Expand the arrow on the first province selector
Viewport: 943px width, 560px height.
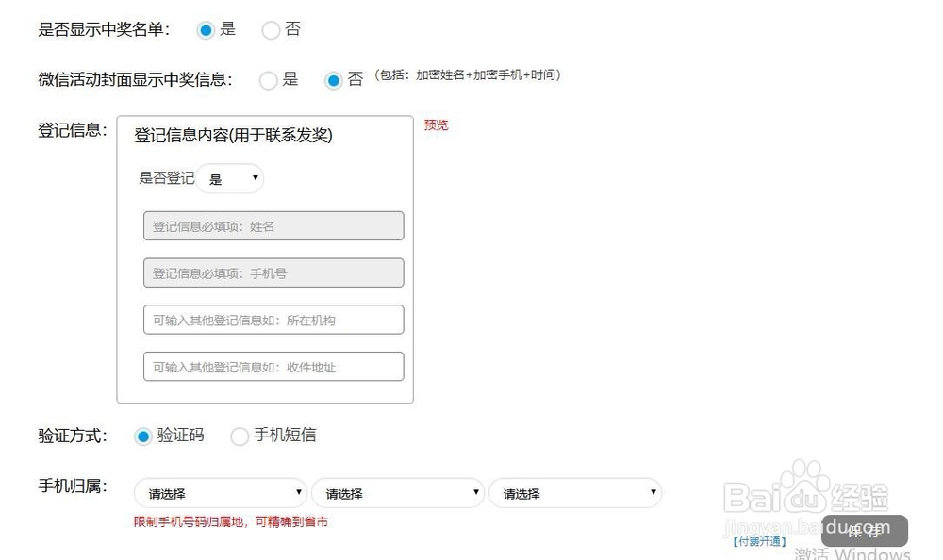(x=298, y=492)
